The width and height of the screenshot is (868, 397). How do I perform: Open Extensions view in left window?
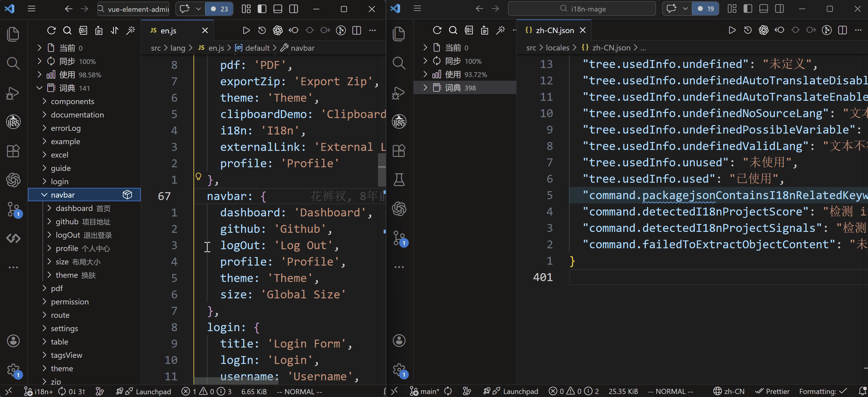tap(13, 151)
